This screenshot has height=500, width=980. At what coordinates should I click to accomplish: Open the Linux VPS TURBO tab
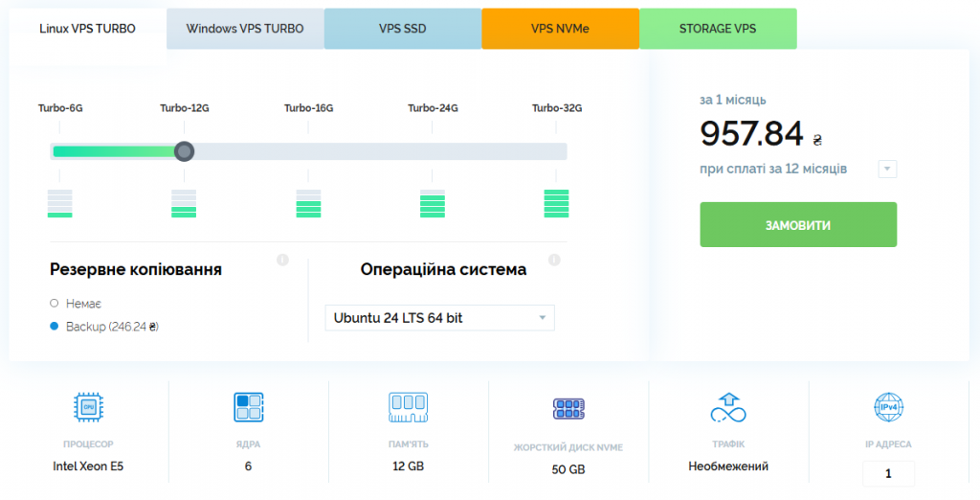pyautogui.click(x=87, y=29)
